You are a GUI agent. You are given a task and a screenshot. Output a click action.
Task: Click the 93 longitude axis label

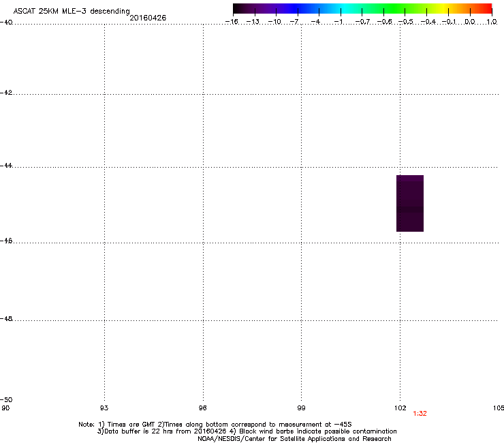pos(104,408)
